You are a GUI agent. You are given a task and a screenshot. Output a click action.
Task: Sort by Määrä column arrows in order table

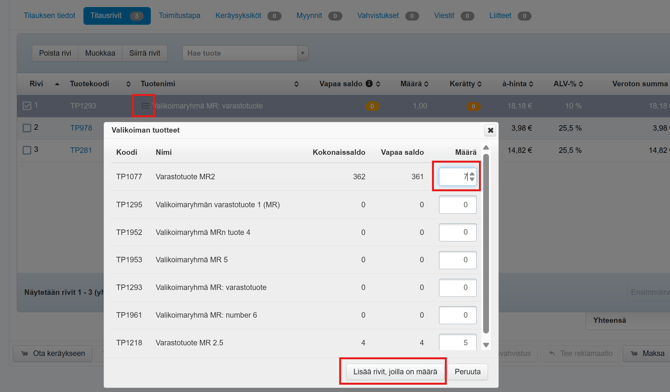[x=426, y=84]
